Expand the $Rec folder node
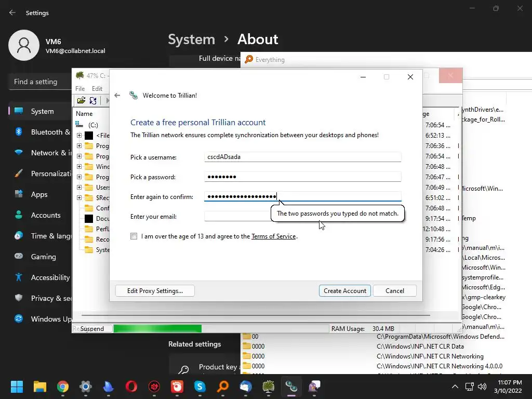 (79, 197)
